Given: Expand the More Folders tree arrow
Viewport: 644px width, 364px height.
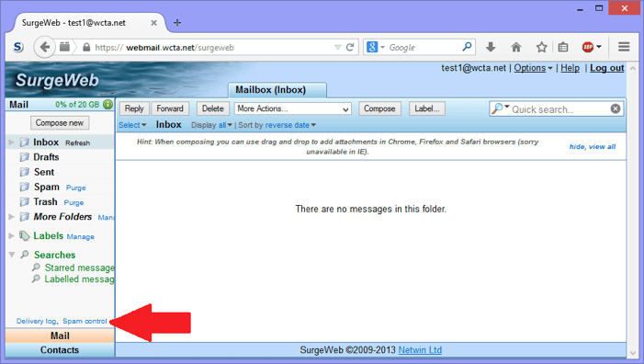Looking at the screenshot, I should [x=12, y=217].
